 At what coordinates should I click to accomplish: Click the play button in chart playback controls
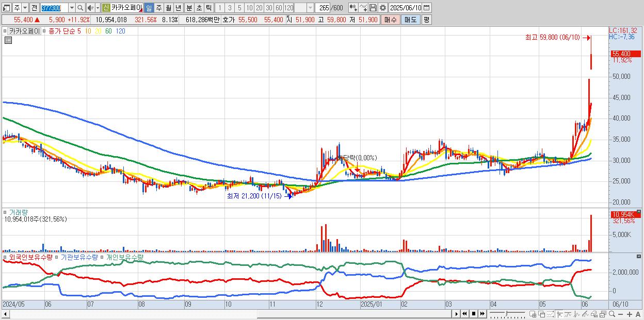[457, 314]
